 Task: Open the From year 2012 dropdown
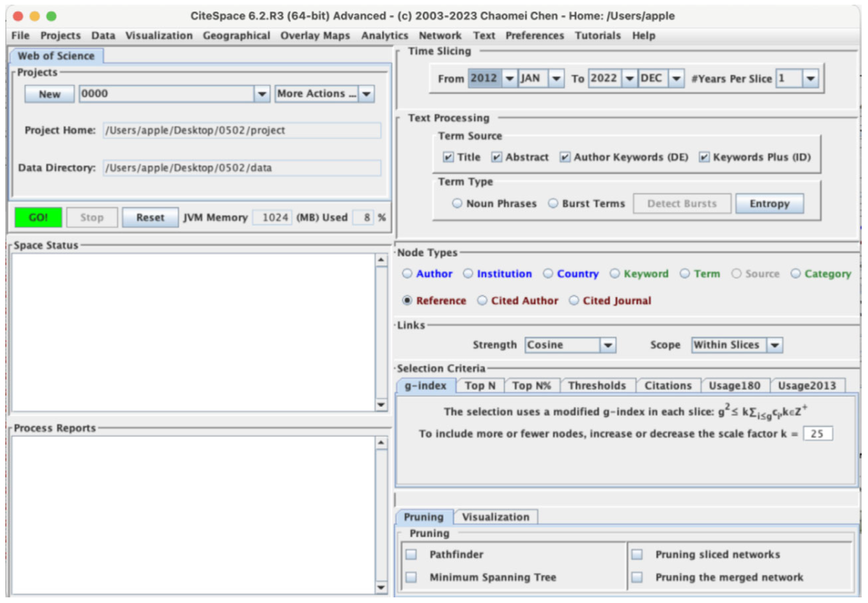coord(509,79)
